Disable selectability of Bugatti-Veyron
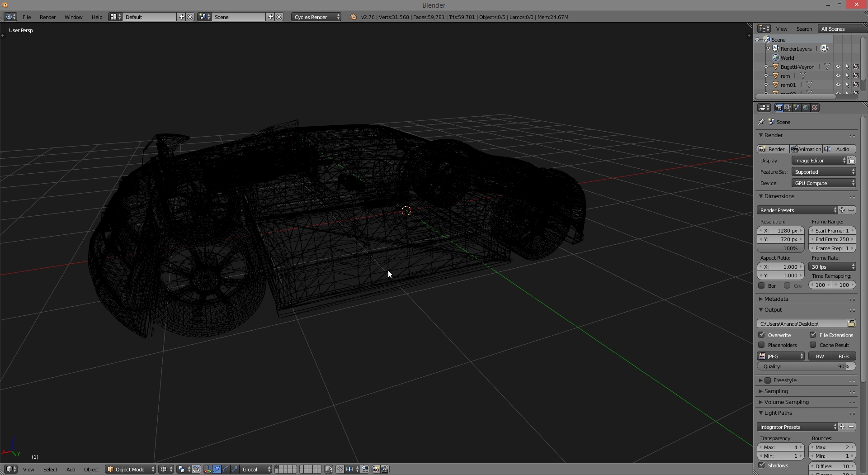 click(847, 66)
